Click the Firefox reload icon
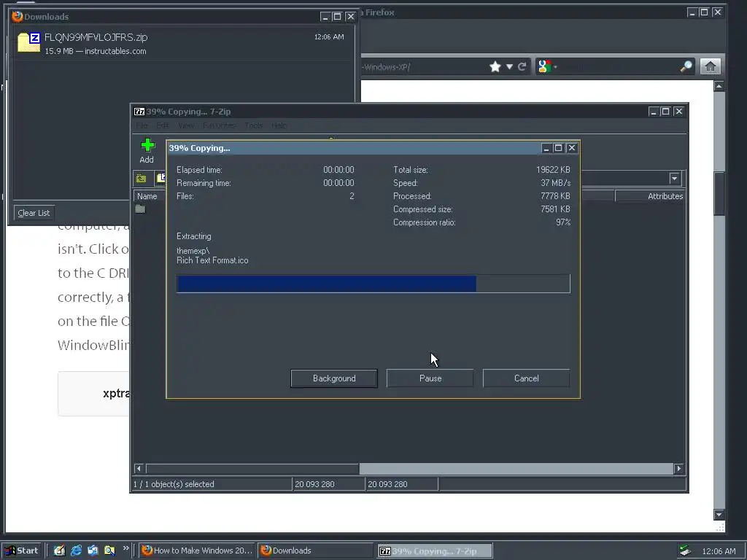747x560 pixels. (522, 66)
